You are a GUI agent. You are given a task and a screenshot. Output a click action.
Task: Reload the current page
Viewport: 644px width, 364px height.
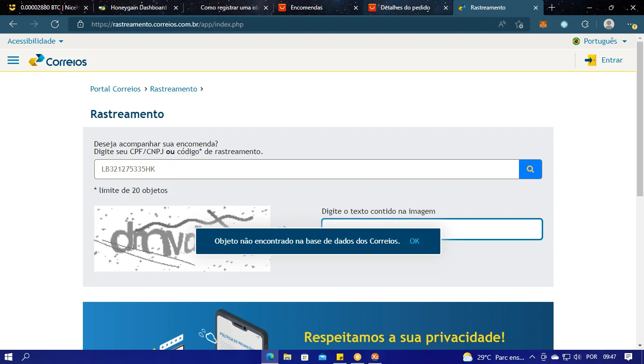point(55,24)
